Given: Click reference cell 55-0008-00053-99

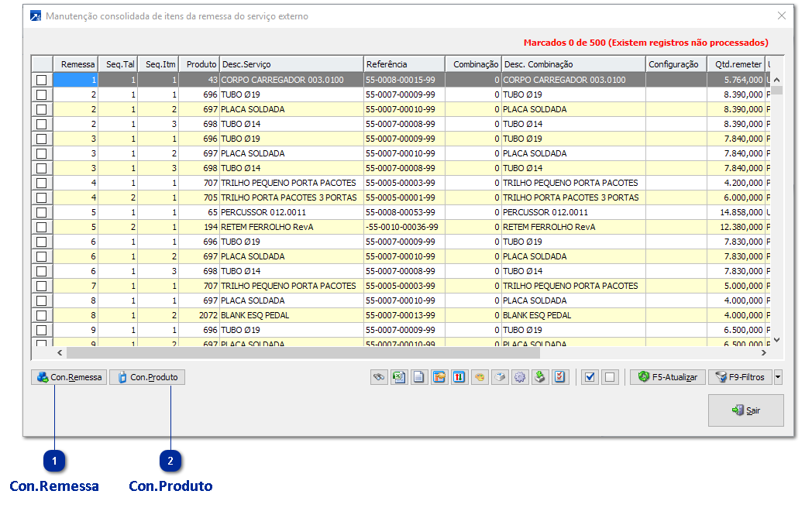Looking at the screenshot, I should [404, 212].
